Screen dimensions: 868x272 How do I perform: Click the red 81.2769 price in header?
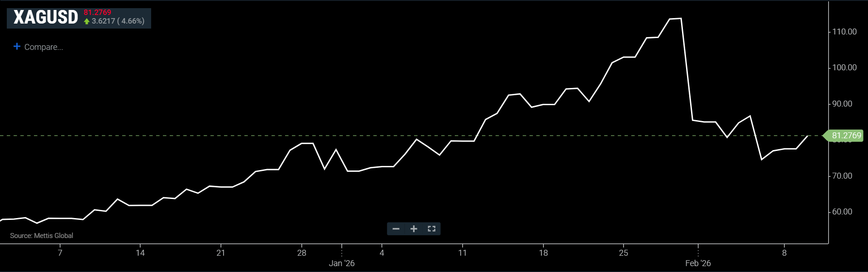coord(97,13)
